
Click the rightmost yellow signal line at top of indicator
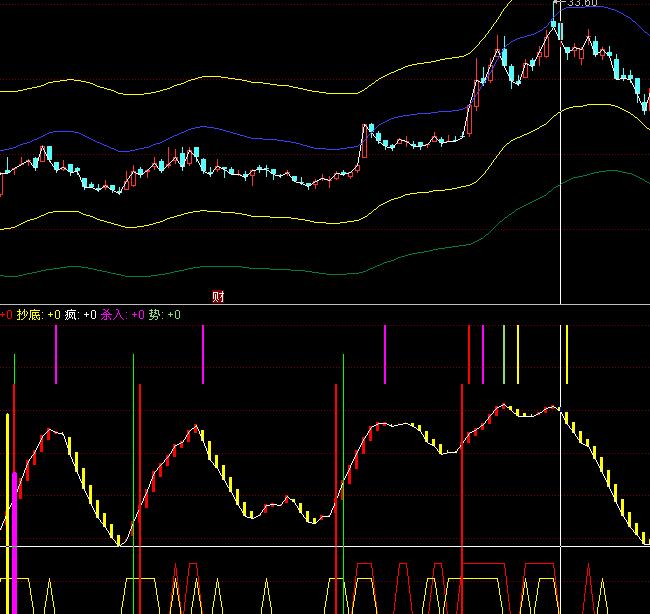pyautogui.click(x=566, y=354)
